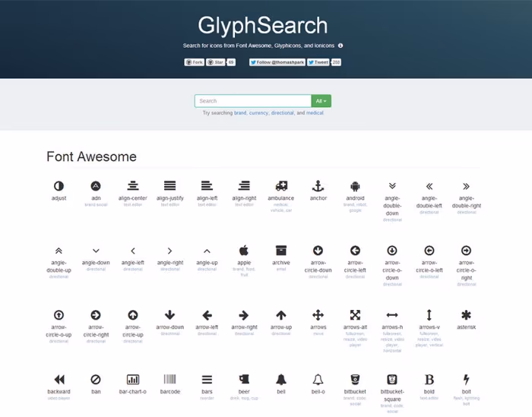Screen dimensions: 532x417
Task: Select the arrow-circle-down icon
Action: point(318,251)
